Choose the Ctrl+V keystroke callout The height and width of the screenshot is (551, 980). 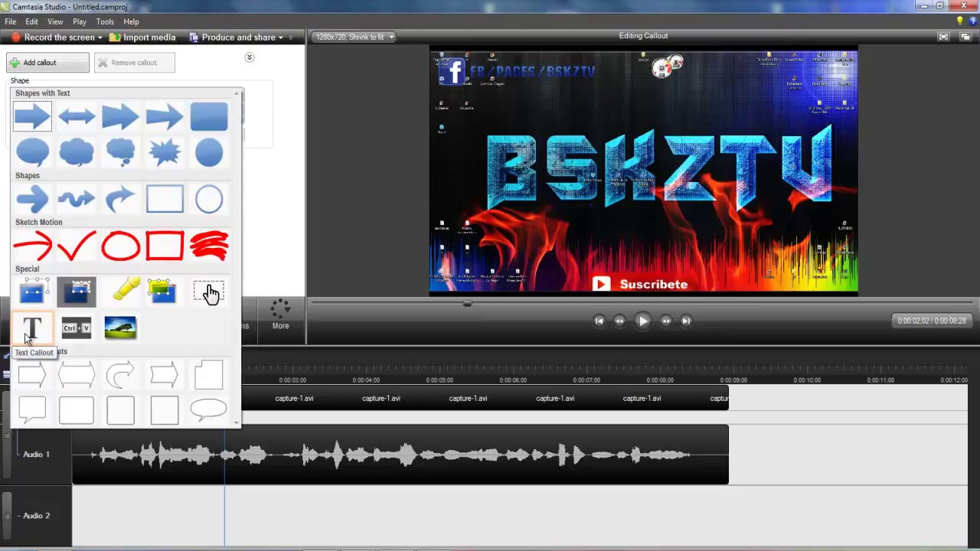click(77, 328)
